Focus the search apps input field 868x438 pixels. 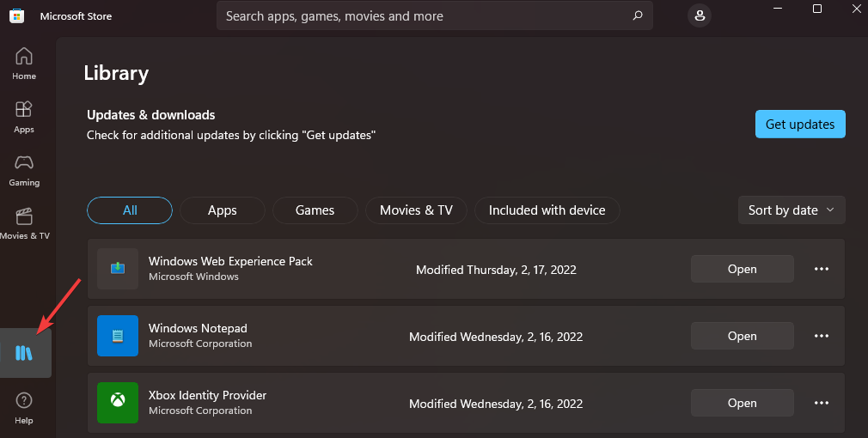421,15
